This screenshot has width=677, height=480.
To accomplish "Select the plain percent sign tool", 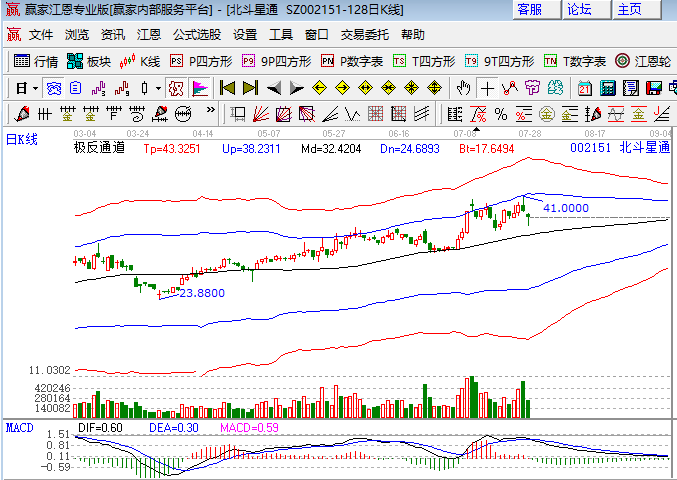I will 501,114.
